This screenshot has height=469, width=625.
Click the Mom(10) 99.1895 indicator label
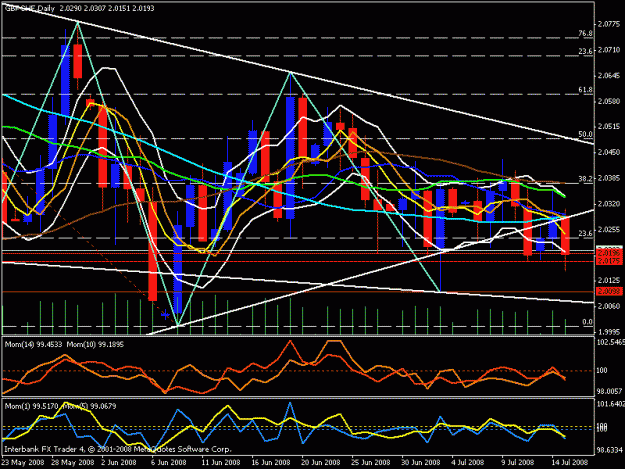(x=95, y=344)
